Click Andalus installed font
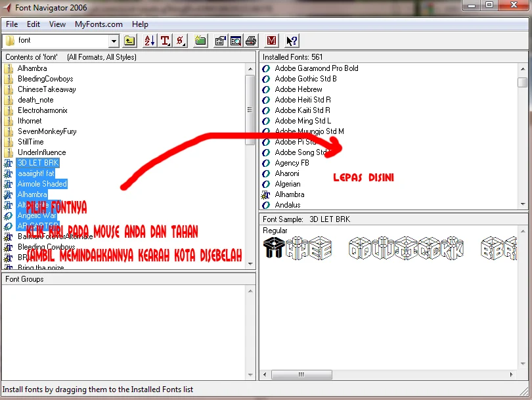 click(x=288, y=205)
